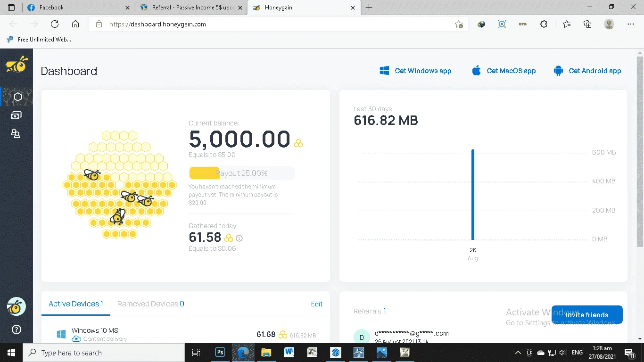Open the Collections icon in the browser toolbar
644x362 pixels.
click(587, 24)
